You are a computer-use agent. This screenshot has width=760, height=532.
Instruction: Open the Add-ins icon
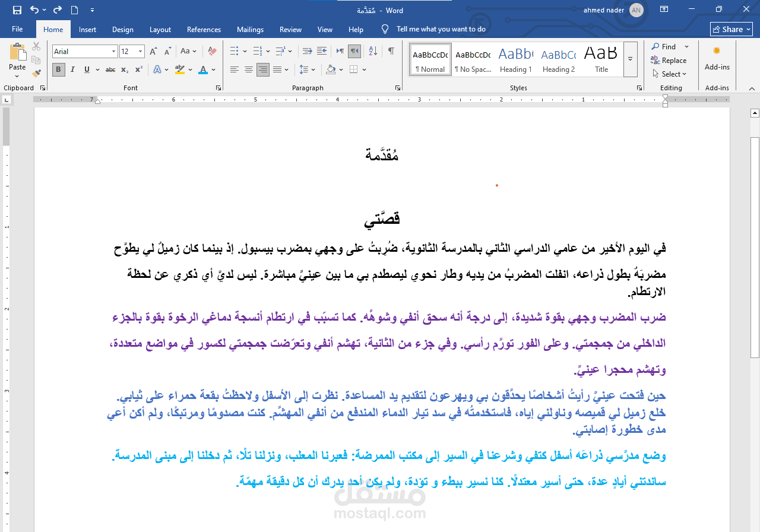pyautogui.click(x=717, y=58)
